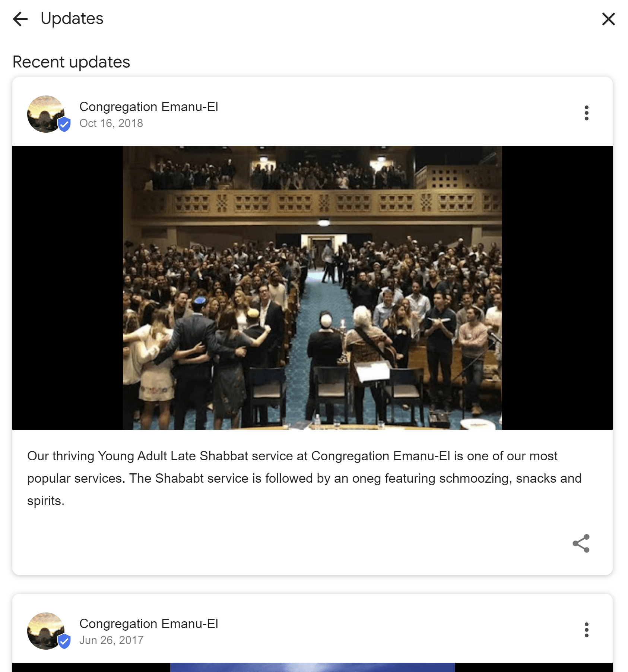This screenshot has height=672, width=628.
Task: Open the three-dot menu on Oct 16, 2018 post
Action: tap(586, 113)
